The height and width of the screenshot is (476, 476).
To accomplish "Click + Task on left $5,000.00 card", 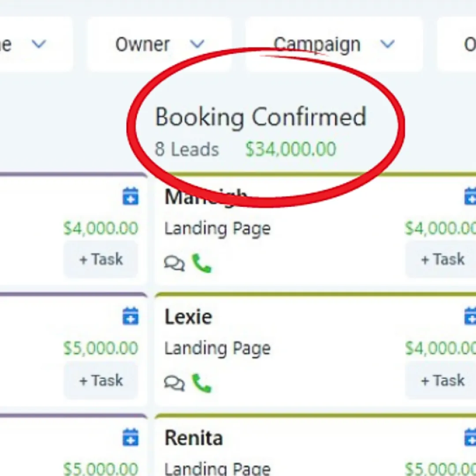I will pyautogui.click(x=101, y=380).
